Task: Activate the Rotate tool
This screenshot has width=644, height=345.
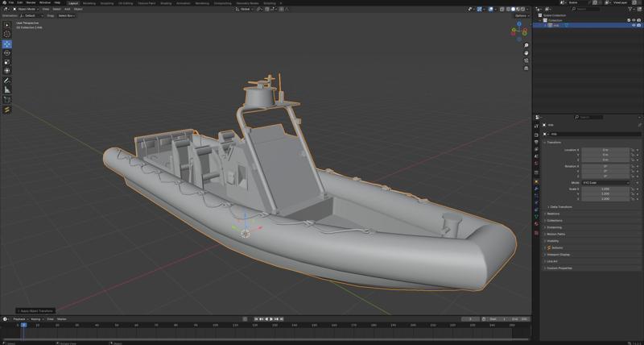Action: click(7, 53)
